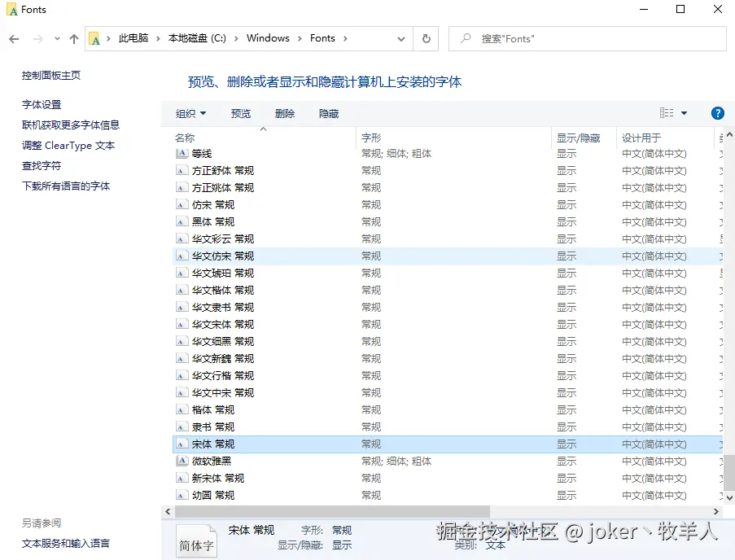
Task: Click the blue Help question mark icon
Action: (717, 113)
